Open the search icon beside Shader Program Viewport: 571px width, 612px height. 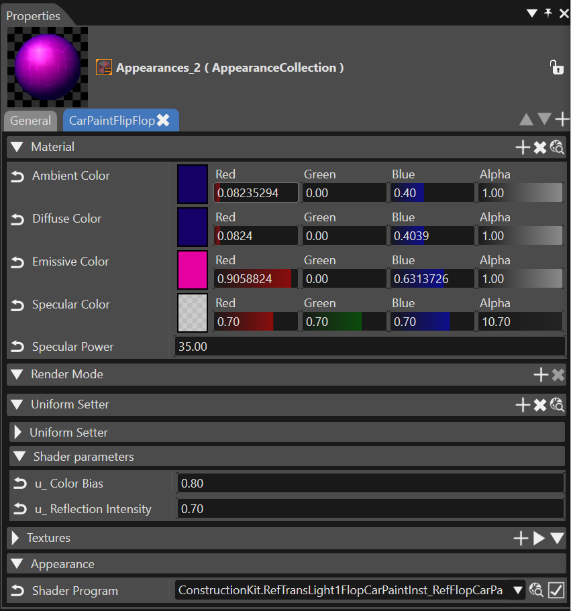coord(536,590)
